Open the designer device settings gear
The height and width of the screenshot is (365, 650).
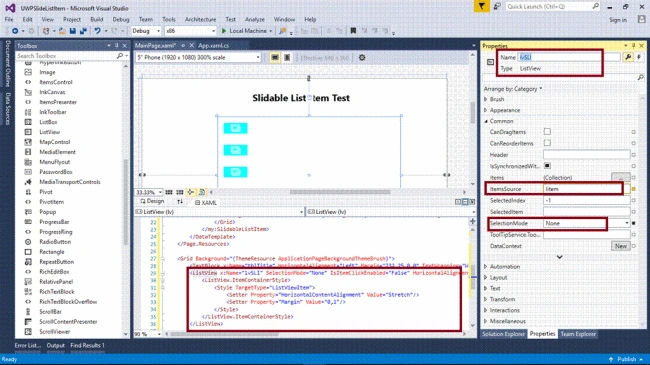tap(362, 58)
